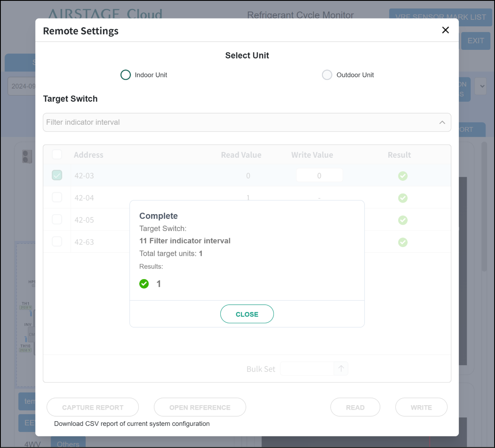Collapse the Target Switch dropdown chevron

[x=442, y=122]
